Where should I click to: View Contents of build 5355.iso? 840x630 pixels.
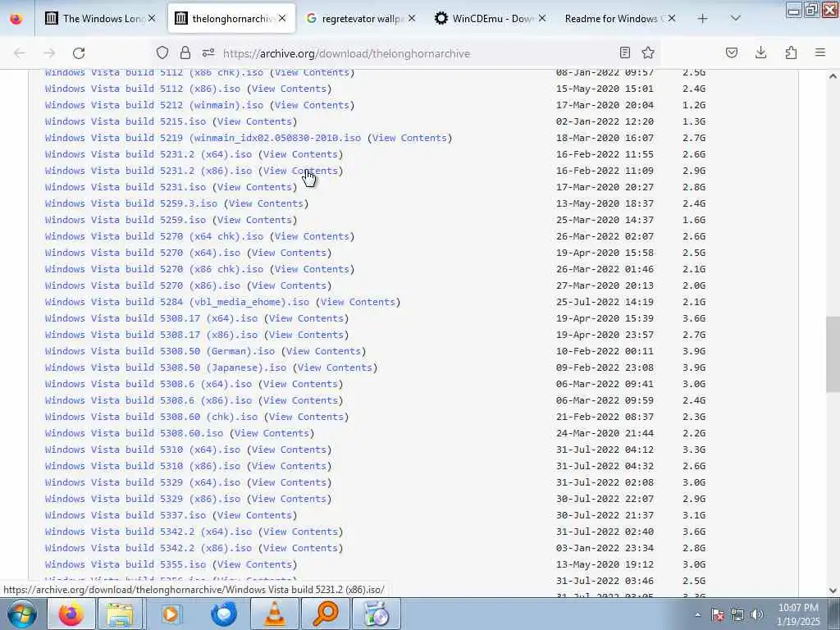click(254, 564)
